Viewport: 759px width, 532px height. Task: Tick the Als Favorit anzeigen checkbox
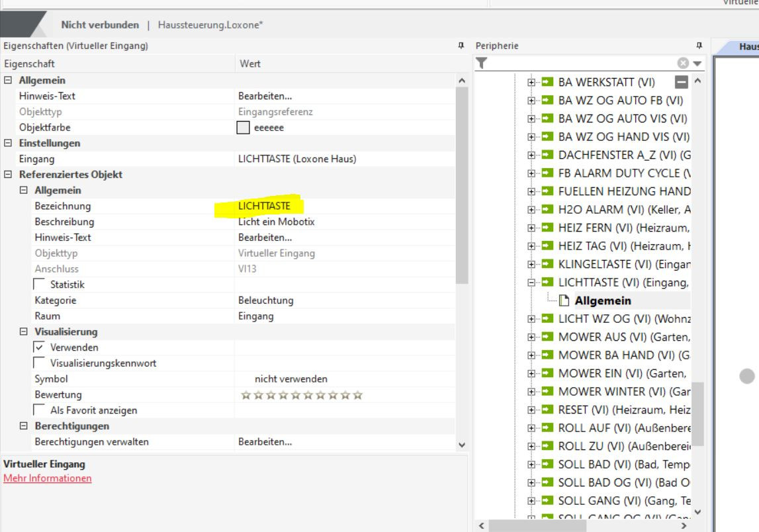click(x=40, y=410)
